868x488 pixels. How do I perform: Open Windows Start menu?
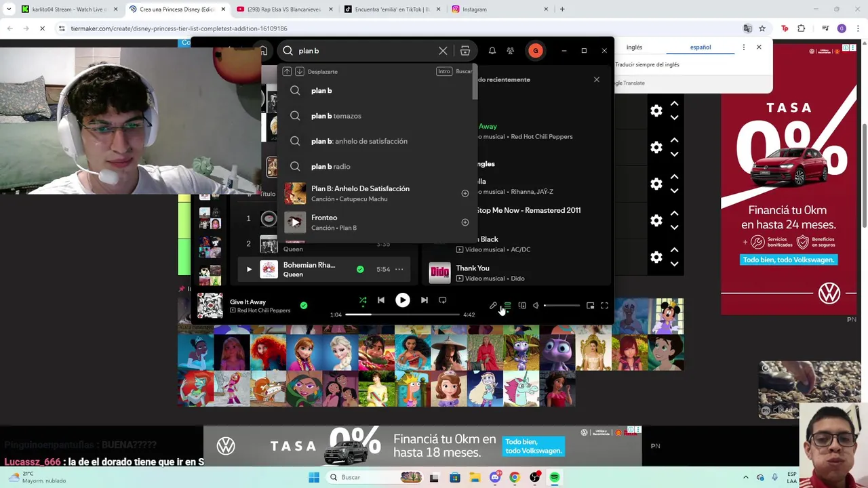pyautogui.click(x=314, y=477)
